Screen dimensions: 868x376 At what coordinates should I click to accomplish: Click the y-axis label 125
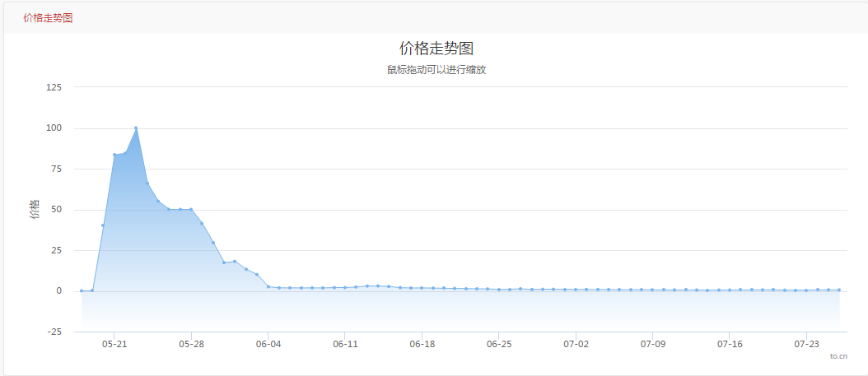coord(54,87)
